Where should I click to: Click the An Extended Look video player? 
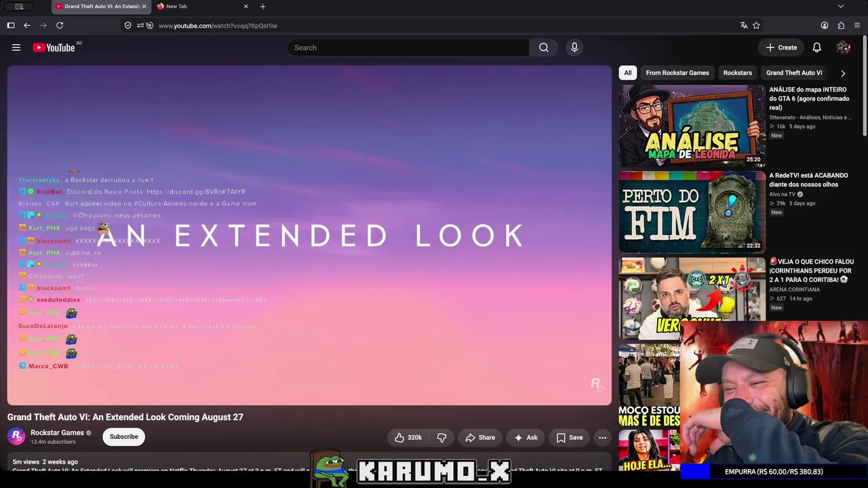pos(309,235)
